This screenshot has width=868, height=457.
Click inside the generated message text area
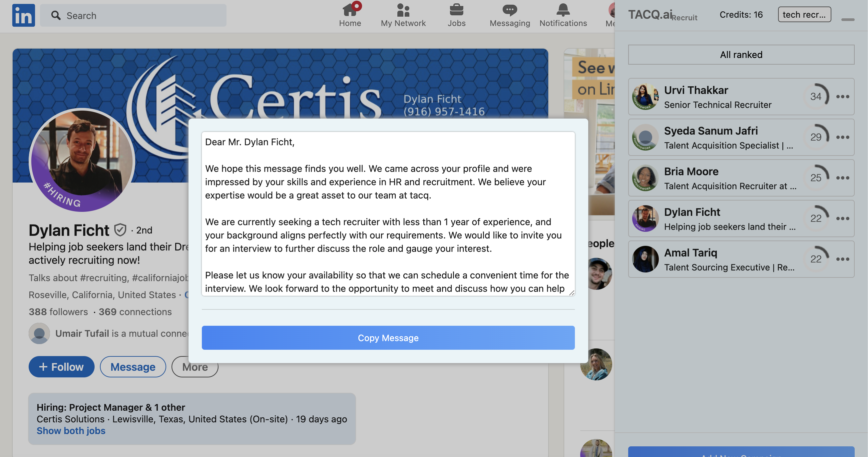pos(388,214)
